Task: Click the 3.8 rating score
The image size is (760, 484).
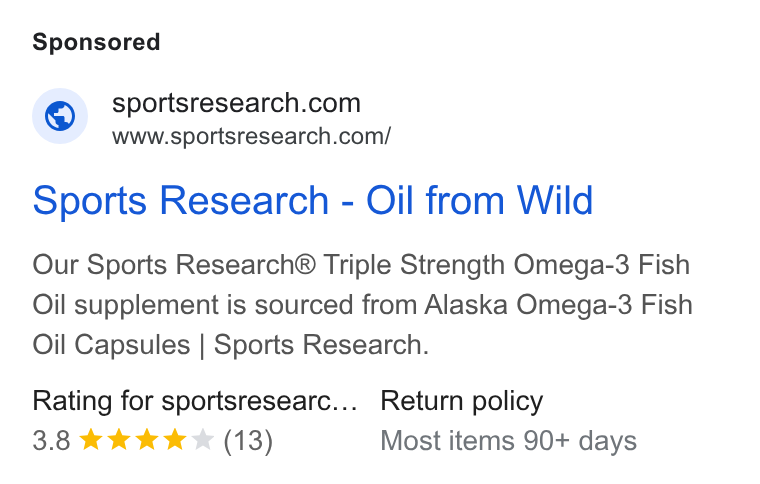Action: 51,441
